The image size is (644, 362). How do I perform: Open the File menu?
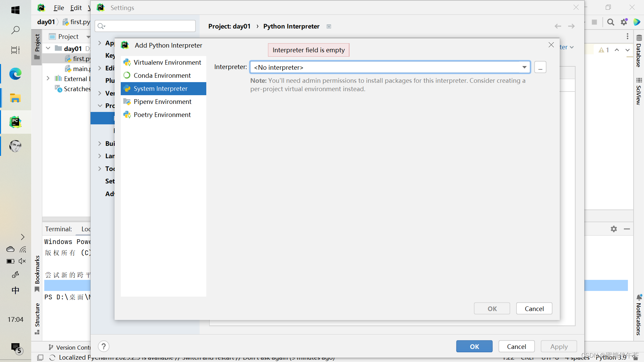click(x=59, y=8)
